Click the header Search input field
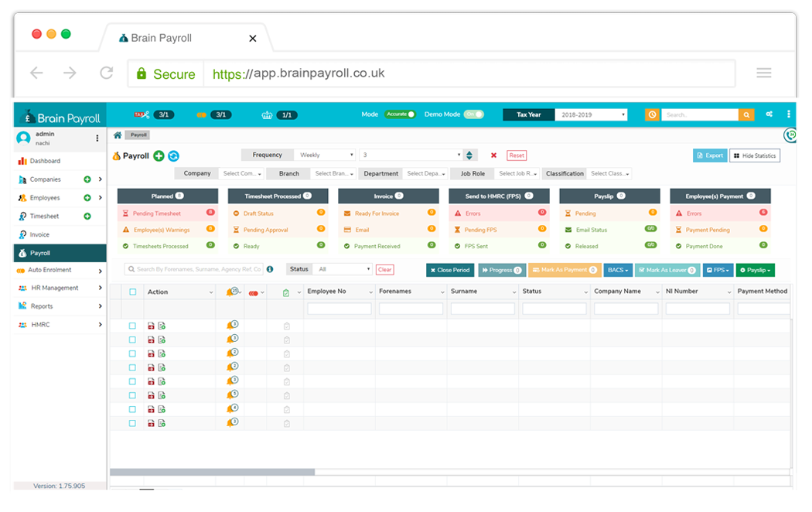Viewport: 812px width, 512px height. coord(700,115)
